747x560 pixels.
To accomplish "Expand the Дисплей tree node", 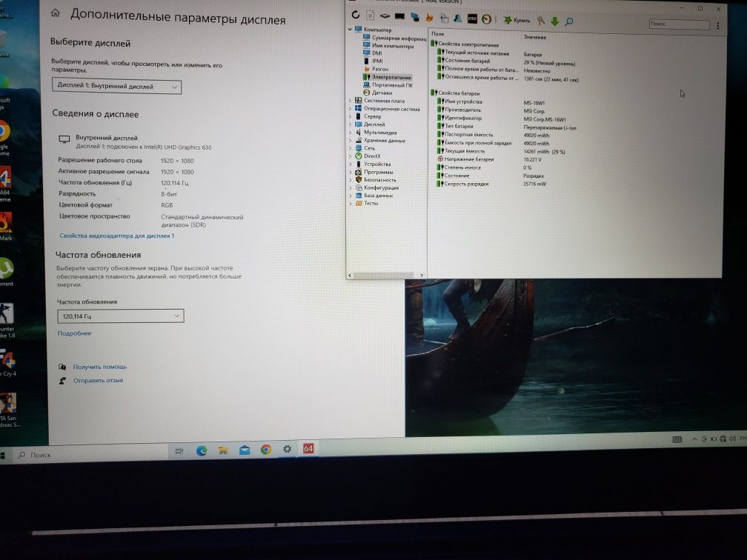I will pos(351,124).
